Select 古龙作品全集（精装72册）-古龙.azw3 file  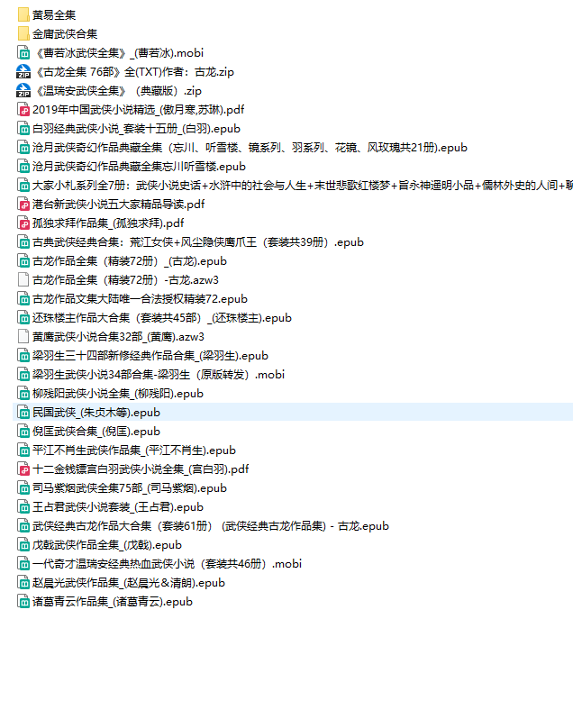click(x=125, y=279)
